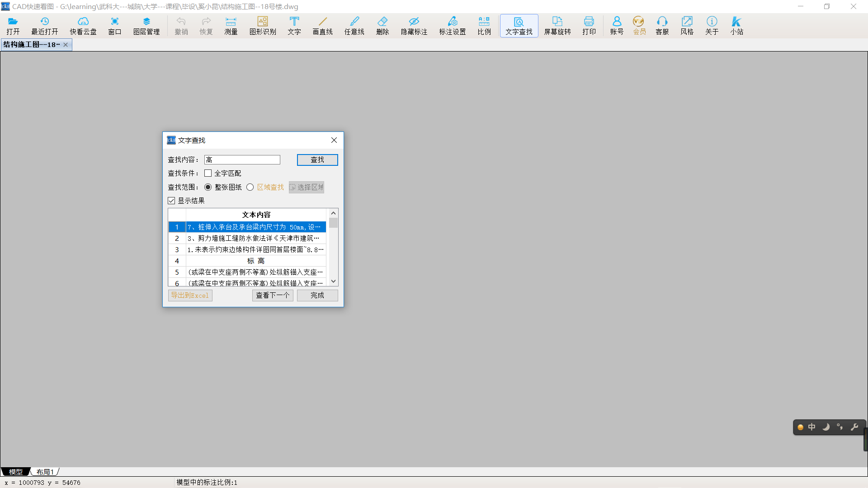
Task: Click 查看下一个 view next button
Action: (x=273, y=296)
